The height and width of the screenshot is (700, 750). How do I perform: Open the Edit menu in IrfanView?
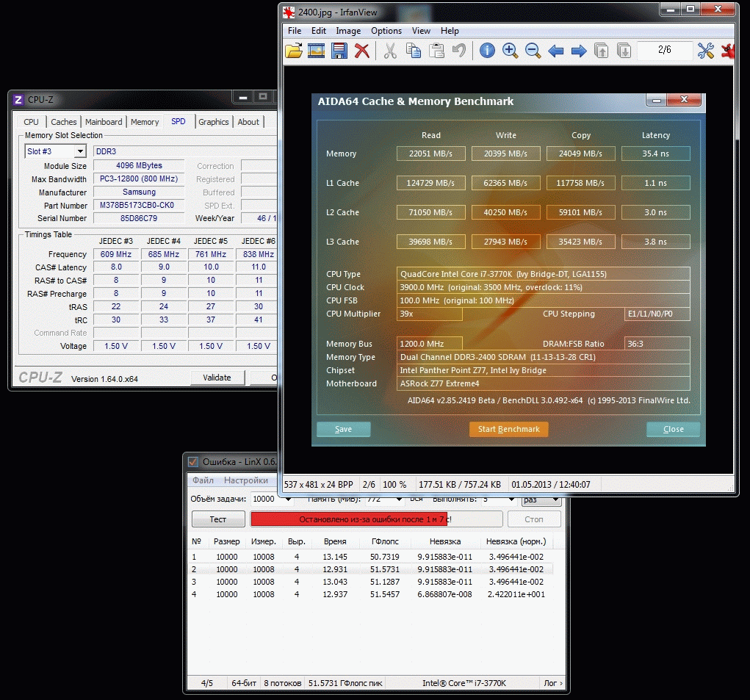tap(319, 31)
